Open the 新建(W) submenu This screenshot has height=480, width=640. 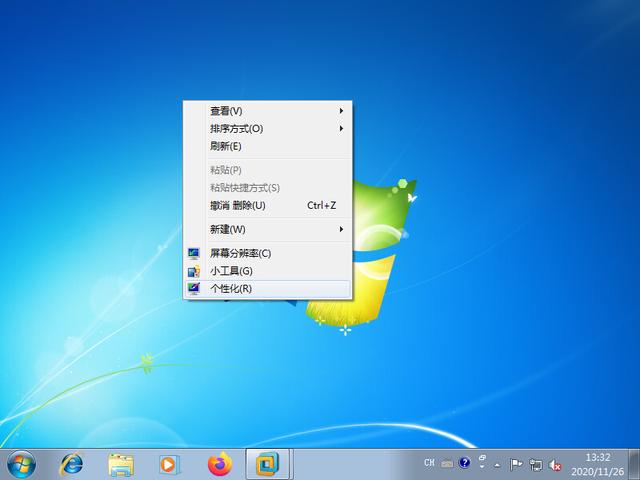coord(267,229)
